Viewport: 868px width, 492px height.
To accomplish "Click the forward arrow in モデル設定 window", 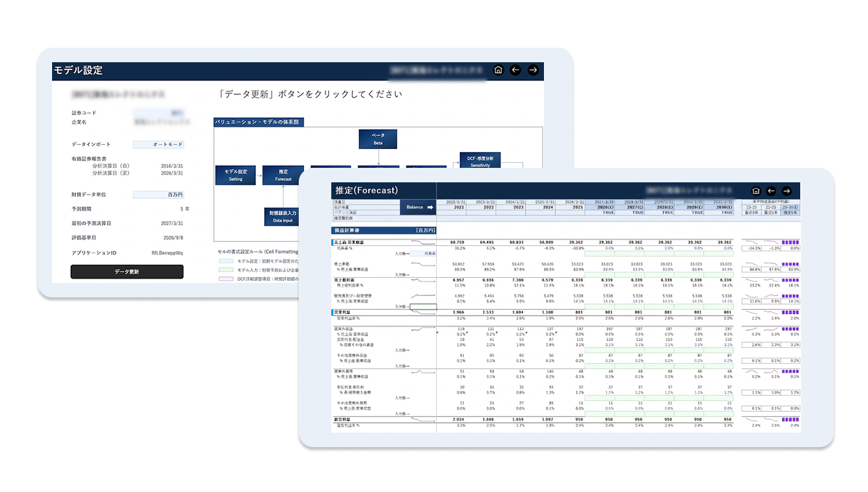I will click(x=533, y=70).
